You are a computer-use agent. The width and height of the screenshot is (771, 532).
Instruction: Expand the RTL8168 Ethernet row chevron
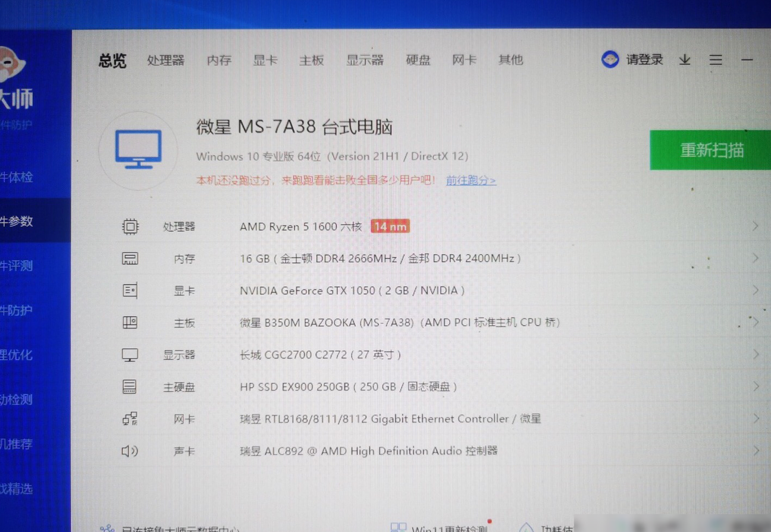[756, 418]
